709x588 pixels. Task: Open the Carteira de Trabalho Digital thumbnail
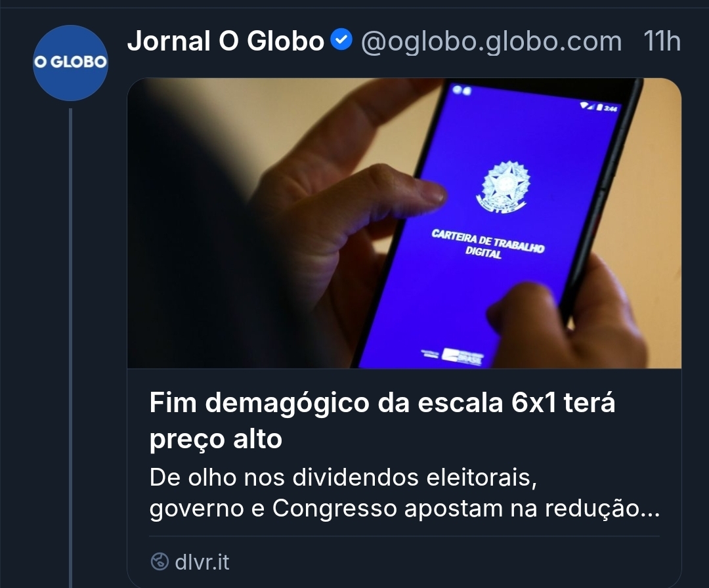[x=404, y=223]
